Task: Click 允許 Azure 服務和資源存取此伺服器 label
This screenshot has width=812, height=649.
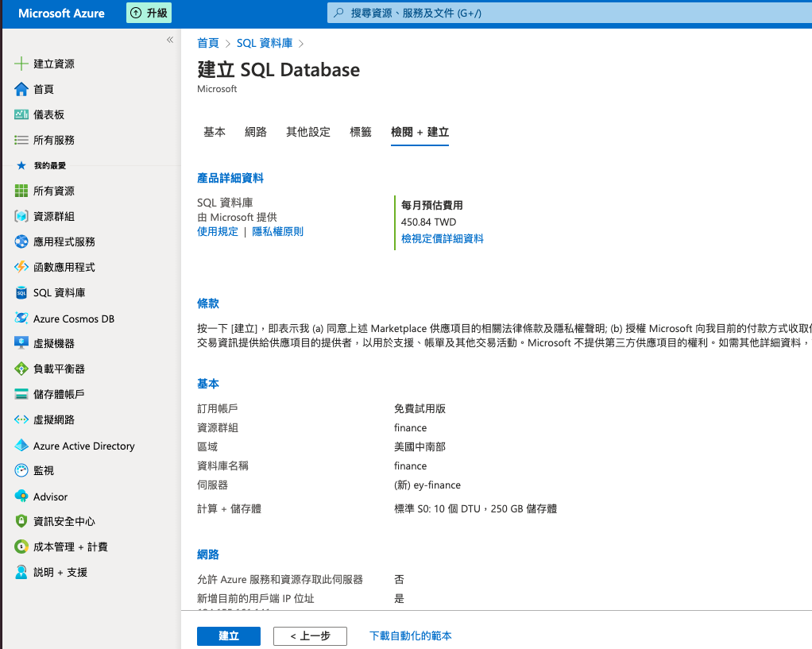Action: coord(280,580)
